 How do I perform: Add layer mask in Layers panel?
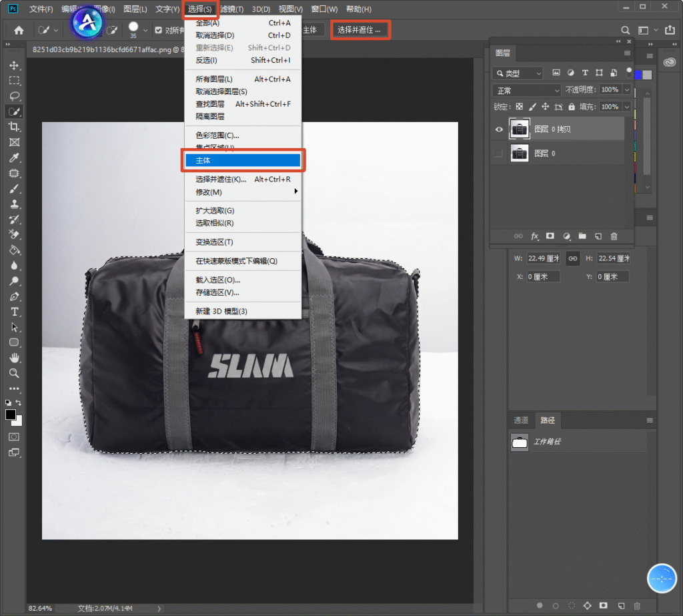pyautogui.click(x=550, y=236)
